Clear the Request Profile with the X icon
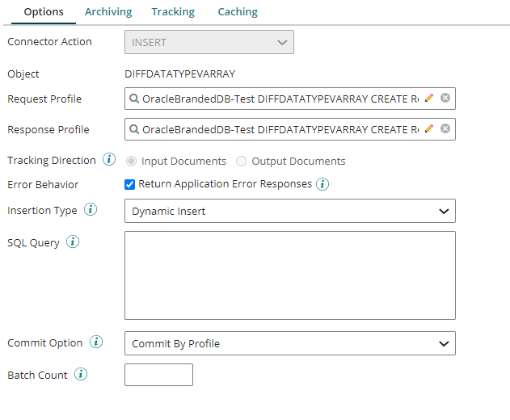 (445, 98)
